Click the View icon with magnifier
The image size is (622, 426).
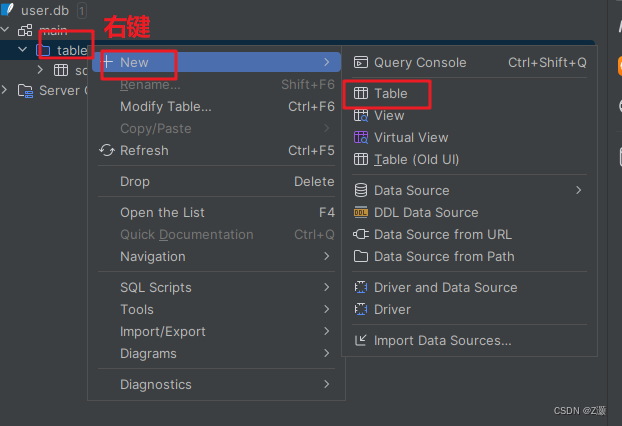click(x=361, y=115)
